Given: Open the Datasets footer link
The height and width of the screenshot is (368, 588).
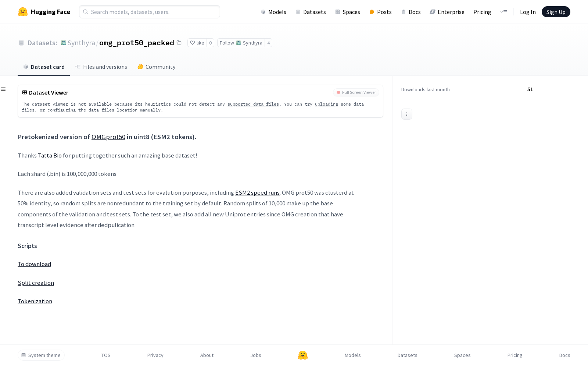Looking at the screenshot, I should [408, 355].
